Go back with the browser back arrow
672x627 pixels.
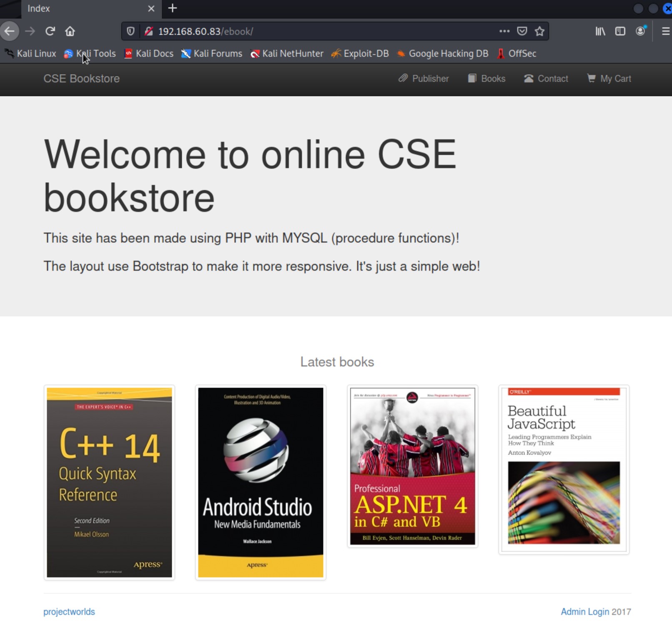(10, 31)
